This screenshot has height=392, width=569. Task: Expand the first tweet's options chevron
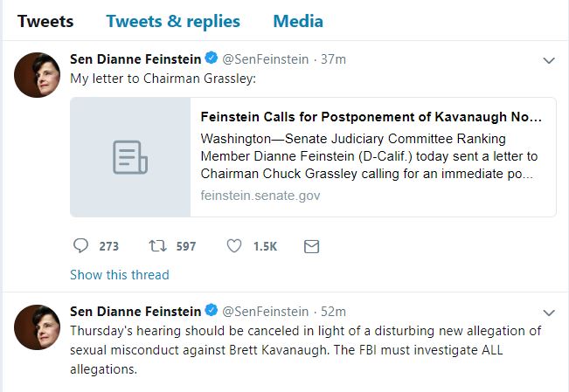coord(549,61)
